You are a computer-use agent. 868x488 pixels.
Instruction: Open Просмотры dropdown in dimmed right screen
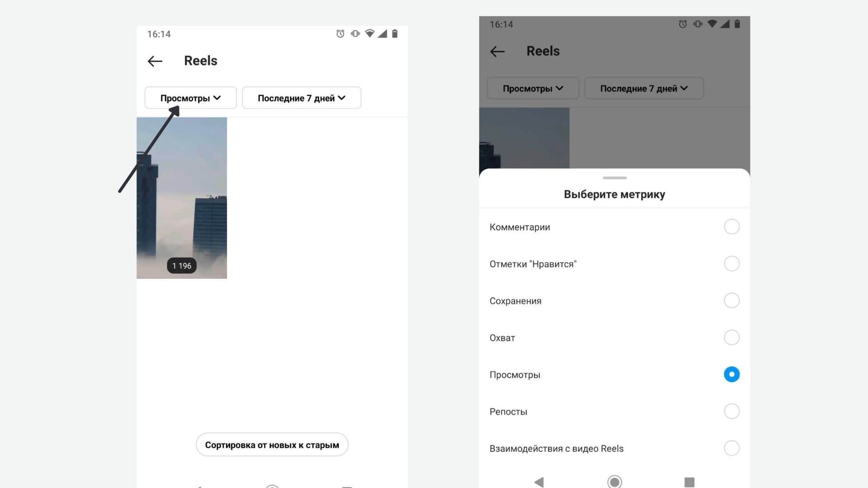point(533,88)
